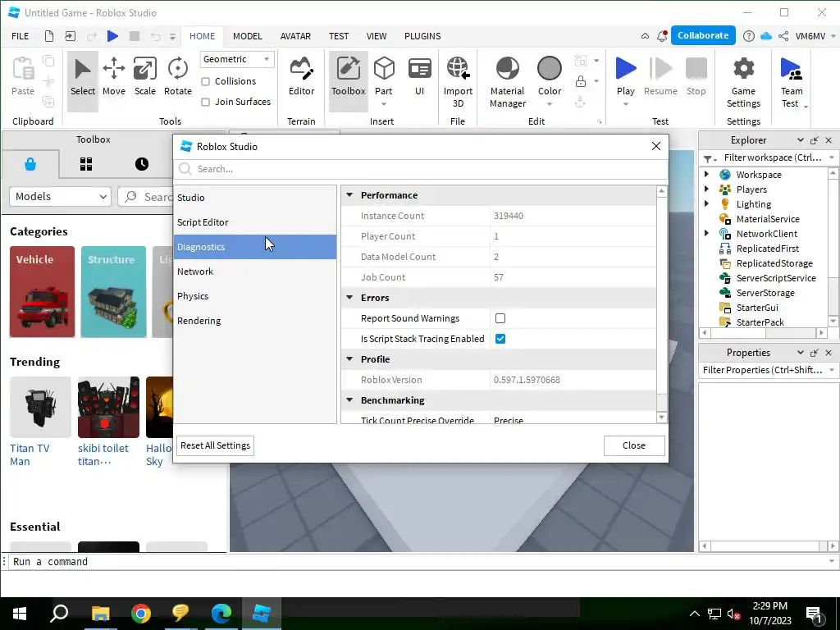Open Game Settings gear

743,82
